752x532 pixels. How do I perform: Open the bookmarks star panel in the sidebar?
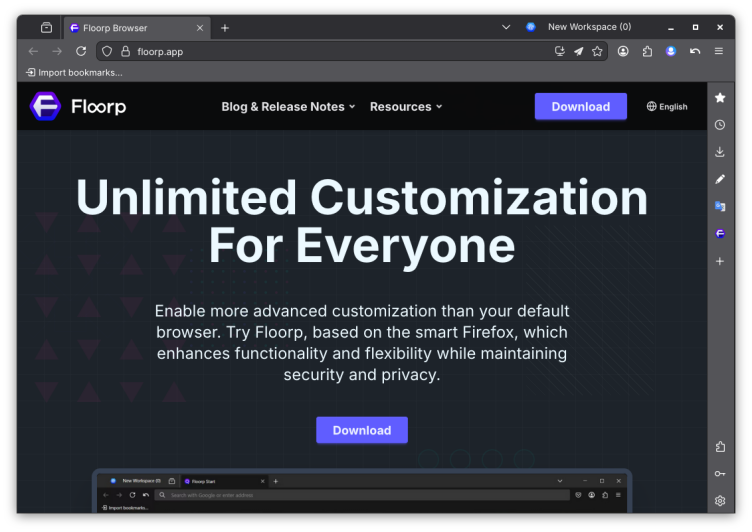coord(720,98)
